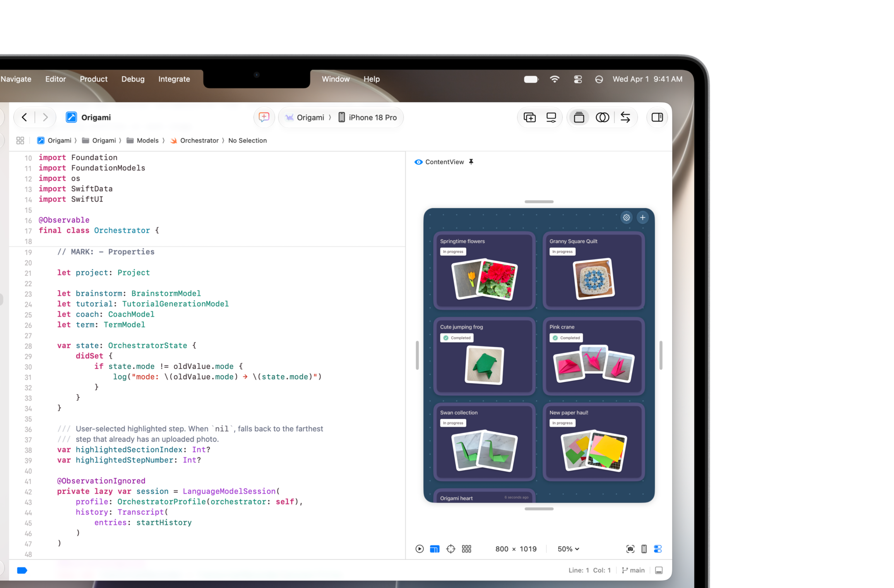Open Control Center in the menu bar
Image resolution: width=894 pixels, height=588 pixels.
578,79
